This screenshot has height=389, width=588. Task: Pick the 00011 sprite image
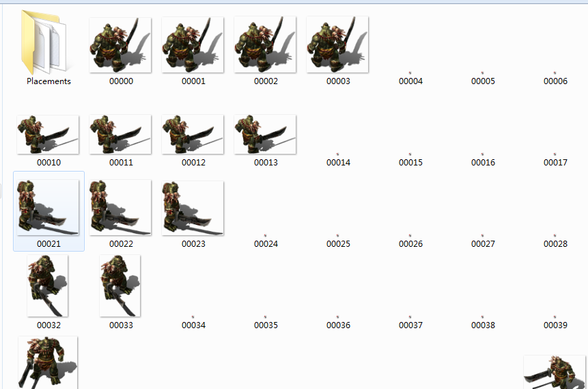click(120, 135)
